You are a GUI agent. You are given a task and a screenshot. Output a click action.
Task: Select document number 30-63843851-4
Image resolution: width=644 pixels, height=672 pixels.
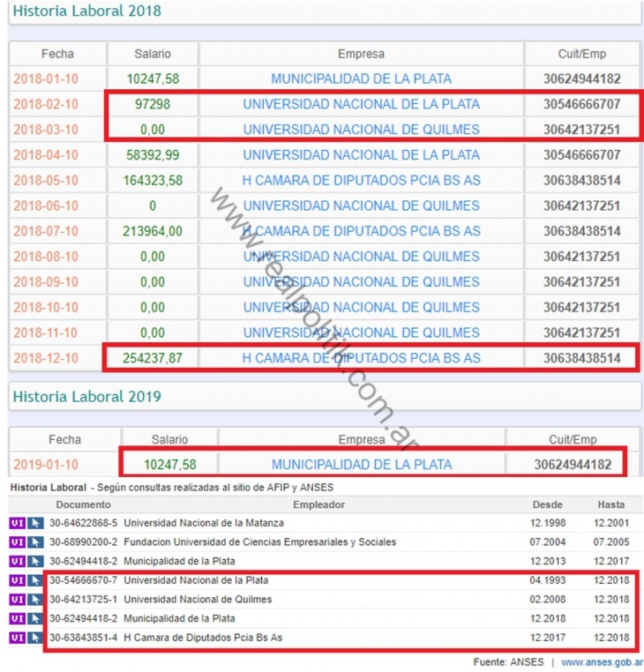[83, 638]
